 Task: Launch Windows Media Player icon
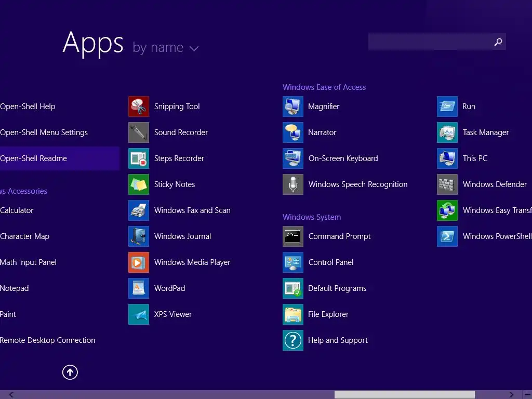click(x=138, y=262)
